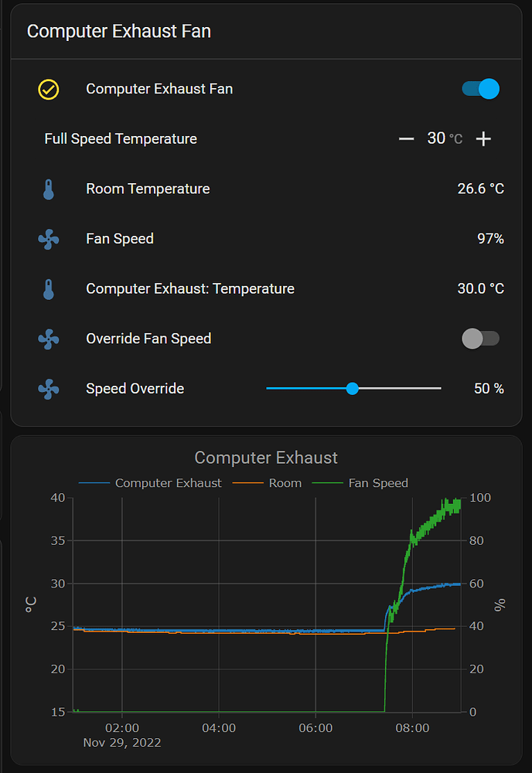Click the minus stepper for Full Speed Temperature
This screenshot has height=773, width=532.
(x=406, y=138)
